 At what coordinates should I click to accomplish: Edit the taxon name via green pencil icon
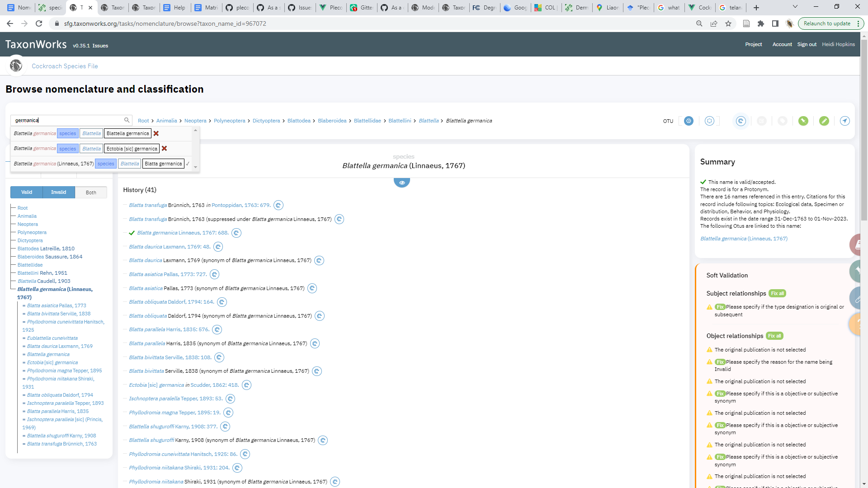tap(825, 121)
